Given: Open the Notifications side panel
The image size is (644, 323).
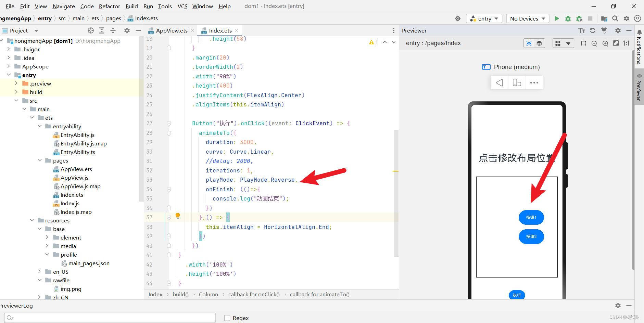Looking at the screenshot, I should 639,47.
